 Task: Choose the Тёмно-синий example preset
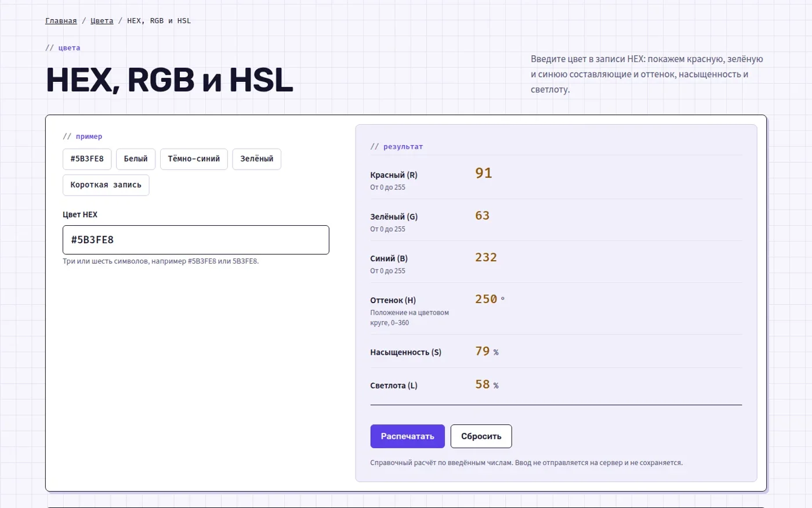[194, 159]
